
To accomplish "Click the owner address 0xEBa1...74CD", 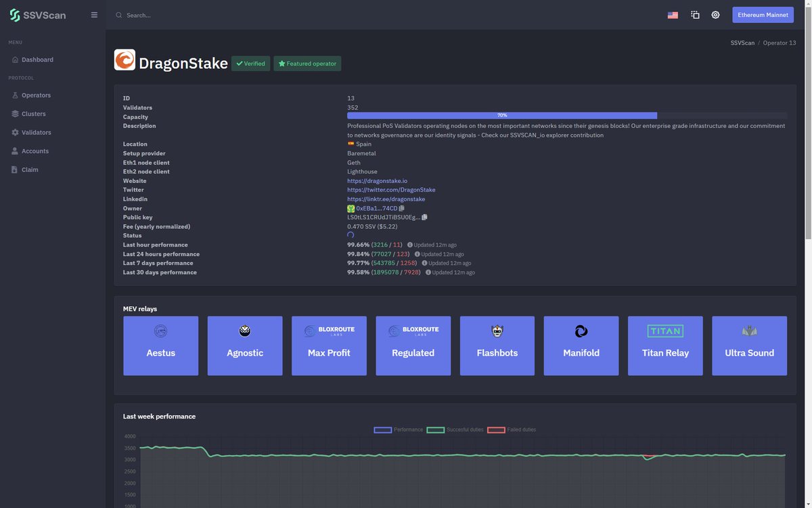I will [x=377, y=209].
